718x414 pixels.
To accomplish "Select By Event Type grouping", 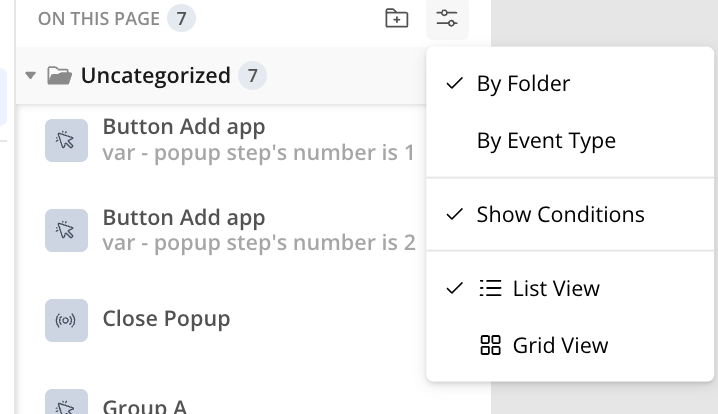I will (x=570, y=140).
